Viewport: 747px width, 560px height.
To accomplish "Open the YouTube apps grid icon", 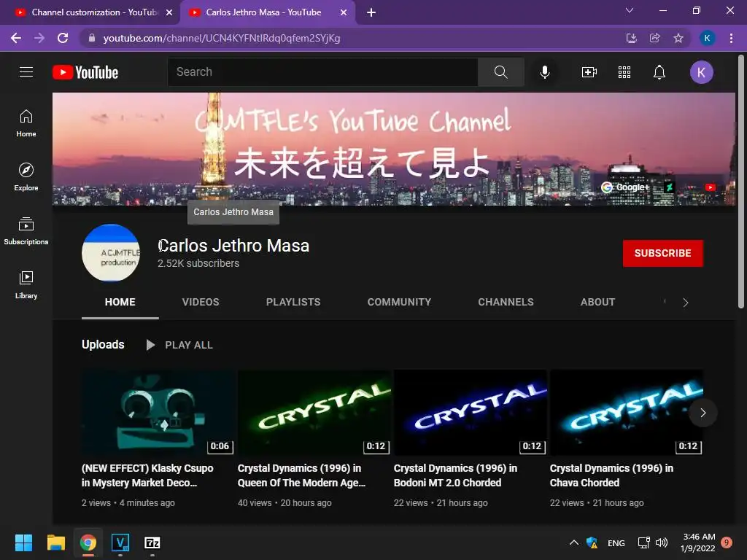I will pyautogui.click(x=624, y=72).
